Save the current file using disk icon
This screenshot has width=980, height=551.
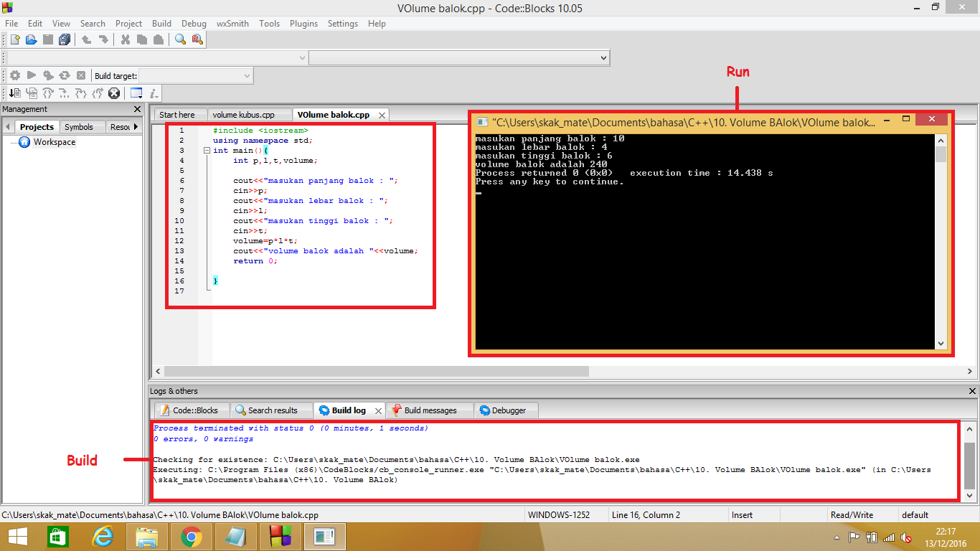click(48, 39)
